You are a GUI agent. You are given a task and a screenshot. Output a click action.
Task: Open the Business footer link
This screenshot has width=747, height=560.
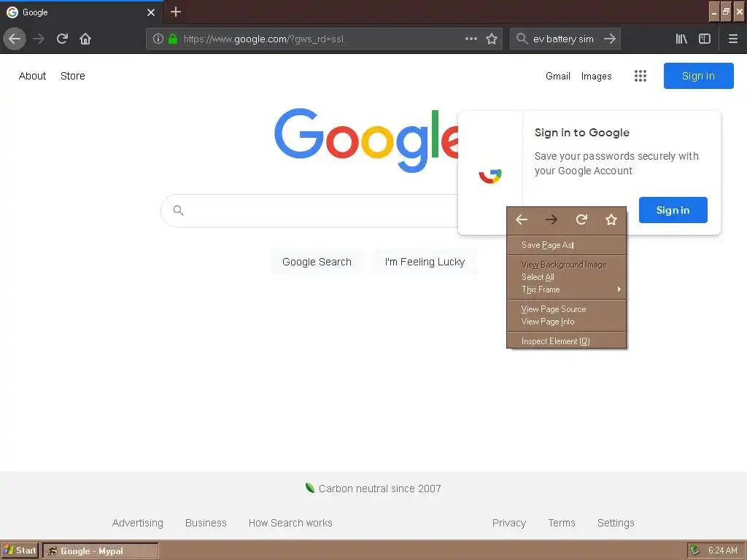click(x=206, y=523)
